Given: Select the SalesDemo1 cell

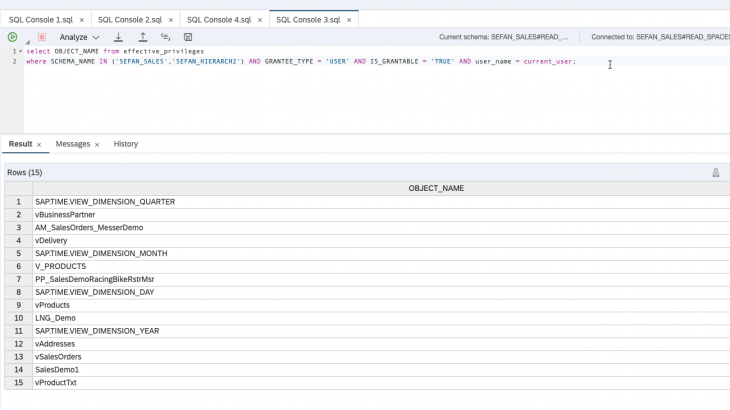Looking at the screenshot, I should [x=381, y=370].
